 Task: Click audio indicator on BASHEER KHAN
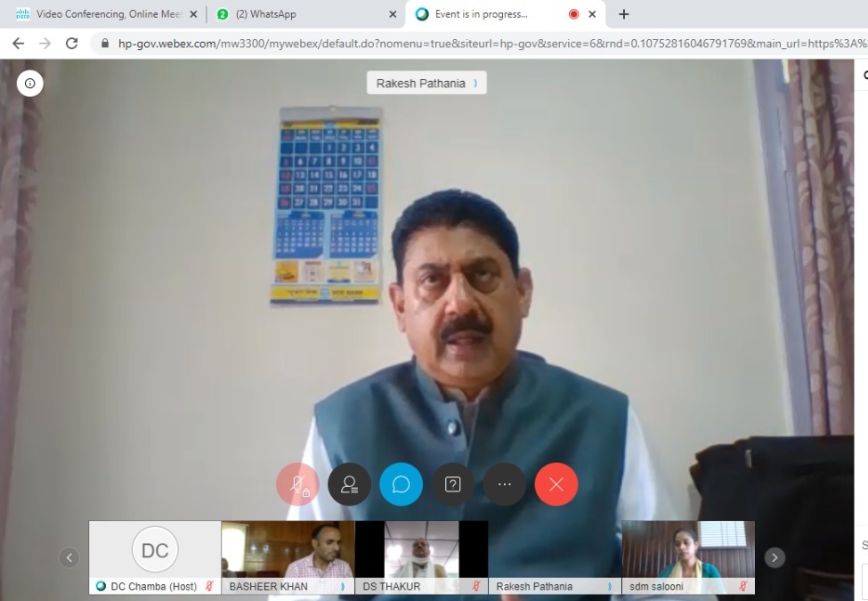pyautogui.click(x=343, y=587)
